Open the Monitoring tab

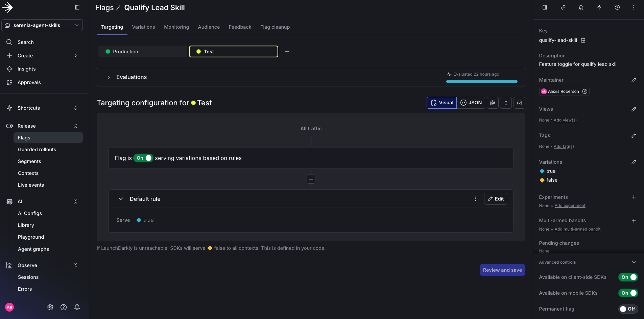pos(176,27)
